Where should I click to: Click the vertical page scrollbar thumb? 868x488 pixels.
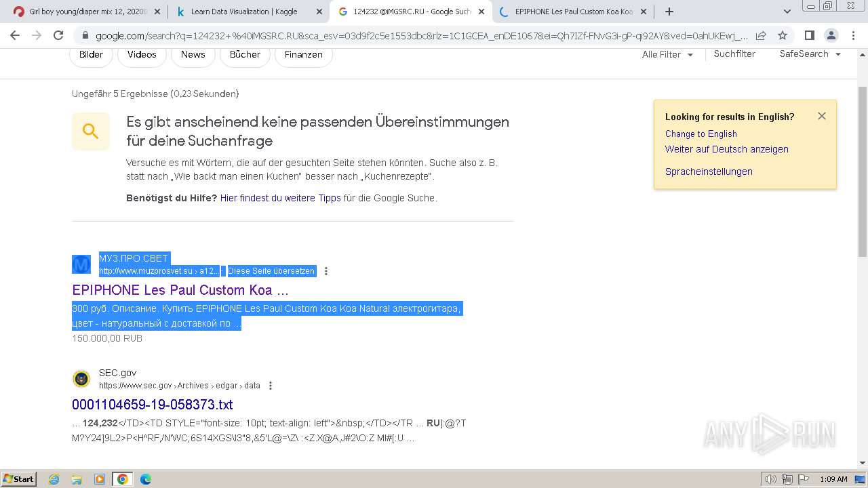click(x=862, y=171)
